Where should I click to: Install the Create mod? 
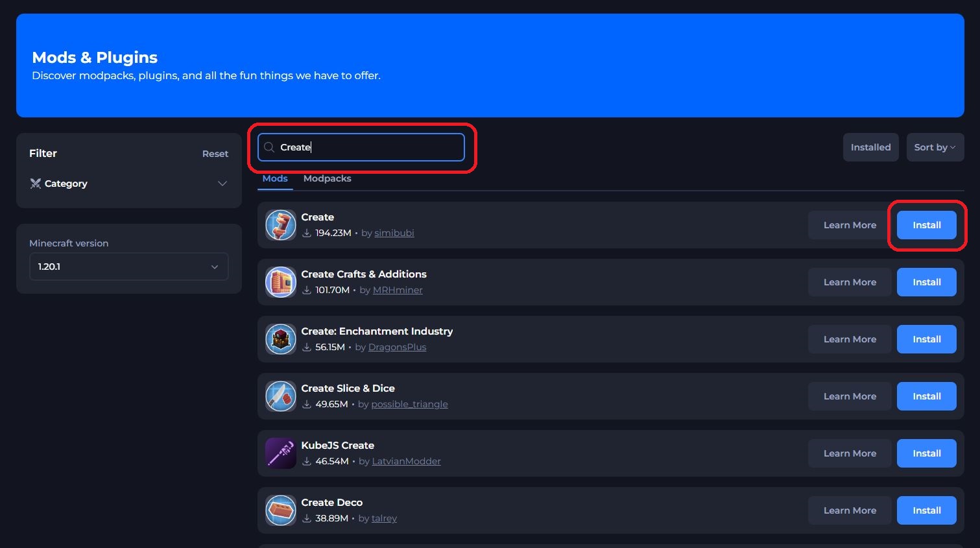927,225
